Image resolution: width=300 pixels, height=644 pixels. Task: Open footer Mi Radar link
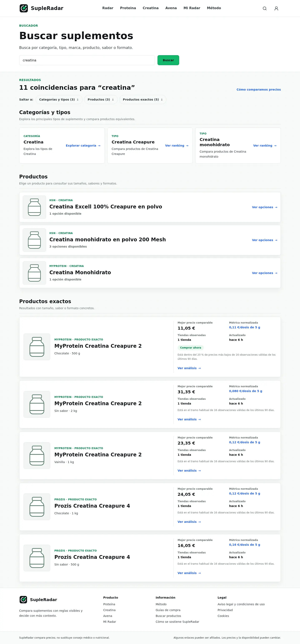110,622
